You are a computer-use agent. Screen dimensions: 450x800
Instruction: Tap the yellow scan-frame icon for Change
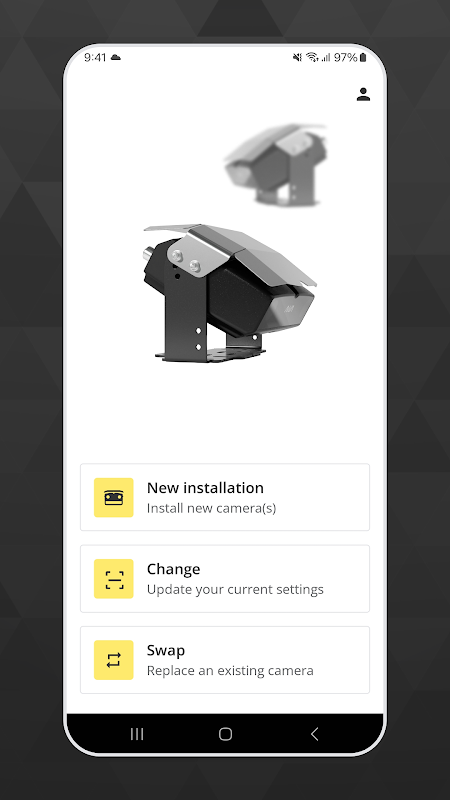click(x=114, y=579)
